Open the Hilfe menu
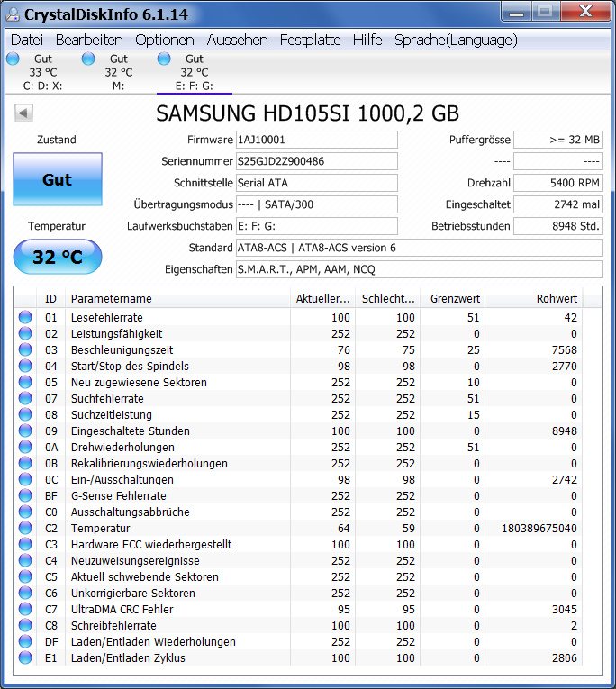616x689 pixels. click(x=367, y=40)
